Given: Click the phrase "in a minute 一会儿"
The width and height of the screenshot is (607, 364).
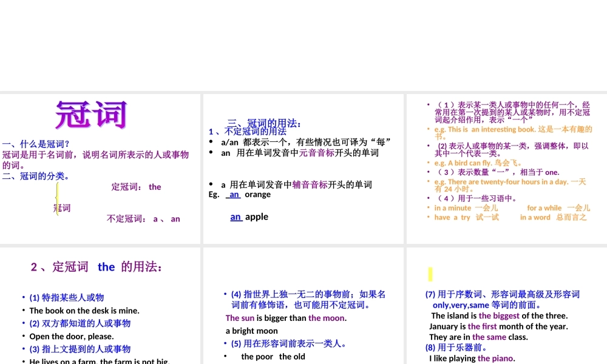Looking at the screenshot, I should [466, 207].
